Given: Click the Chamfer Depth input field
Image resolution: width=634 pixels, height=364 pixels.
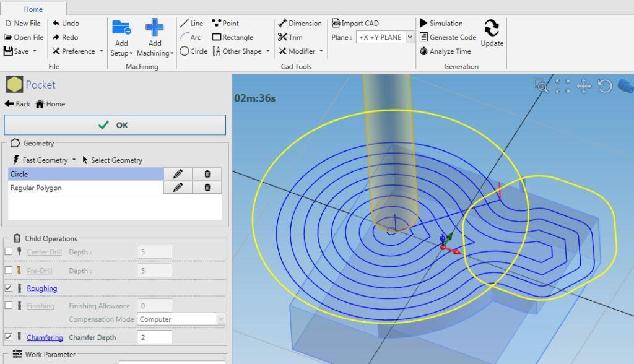Looking at the screenshot, I should coord(154,337).
